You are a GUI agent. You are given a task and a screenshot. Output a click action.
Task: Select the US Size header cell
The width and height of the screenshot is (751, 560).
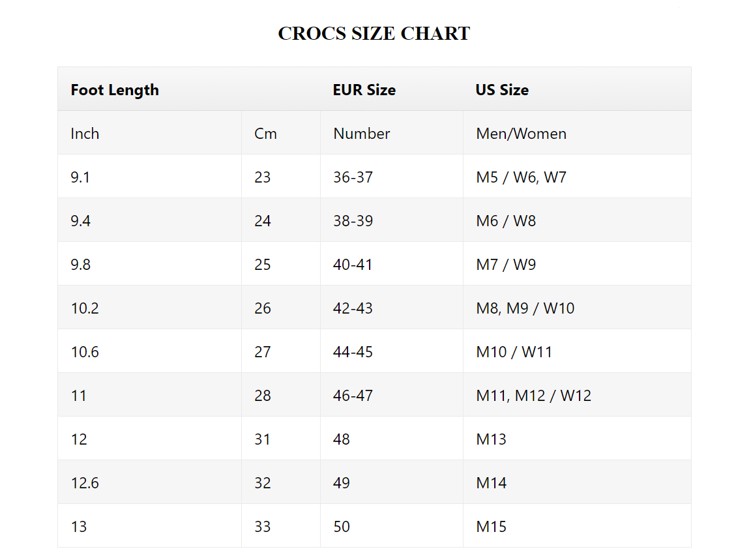(502, 90)
